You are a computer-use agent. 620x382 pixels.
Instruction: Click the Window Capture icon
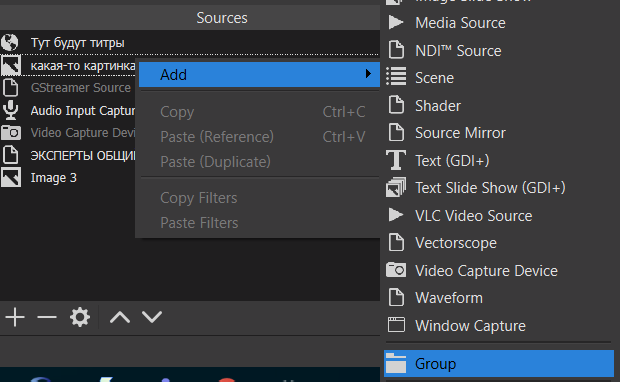click(x=396, y=325)
